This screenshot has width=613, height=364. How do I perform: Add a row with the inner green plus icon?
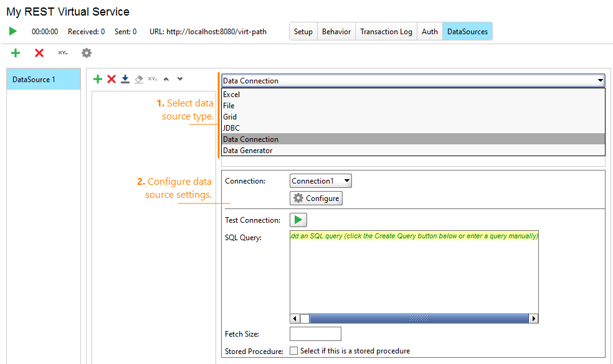(x=98, y=79)
